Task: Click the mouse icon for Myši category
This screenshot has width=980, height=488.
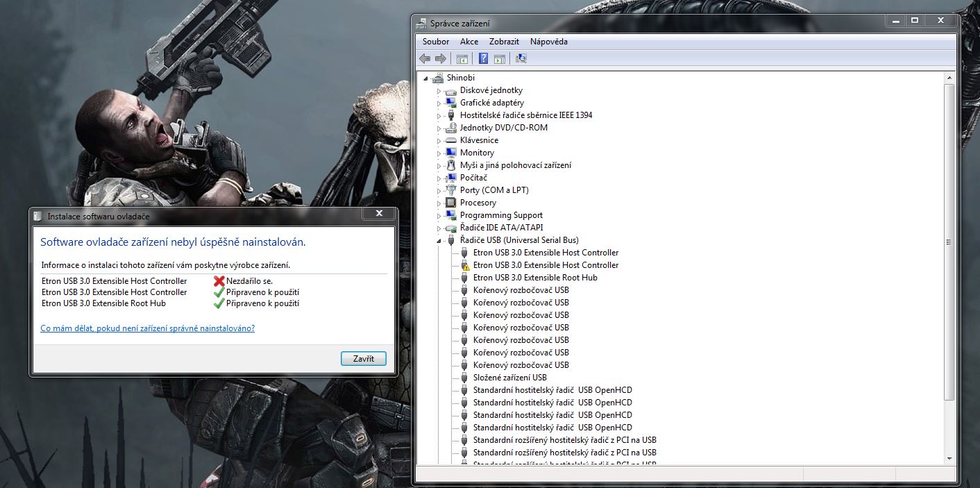Action: (450, 165)
